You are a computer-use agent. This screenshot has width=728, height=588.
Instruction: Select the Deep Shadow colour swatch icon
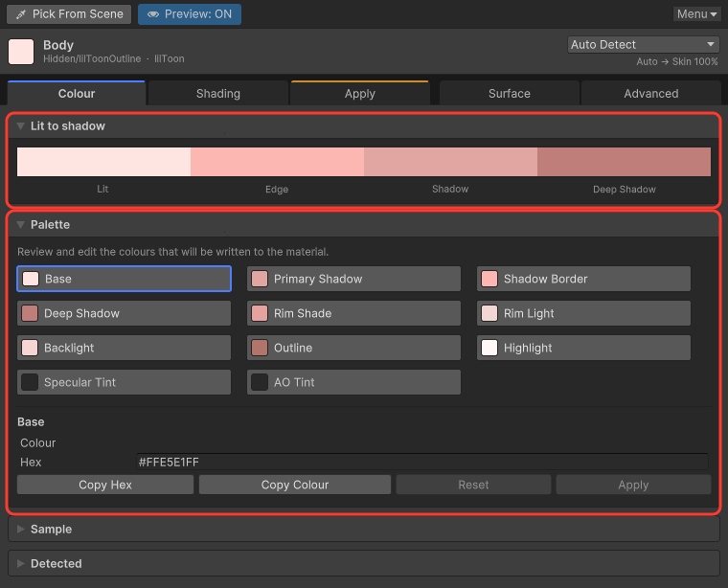[x=30, y=313]
